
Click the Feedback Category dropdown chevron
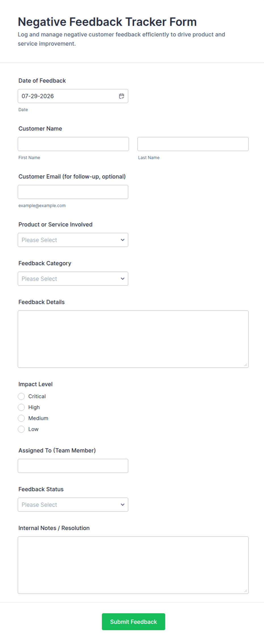[x=123, y=279]
